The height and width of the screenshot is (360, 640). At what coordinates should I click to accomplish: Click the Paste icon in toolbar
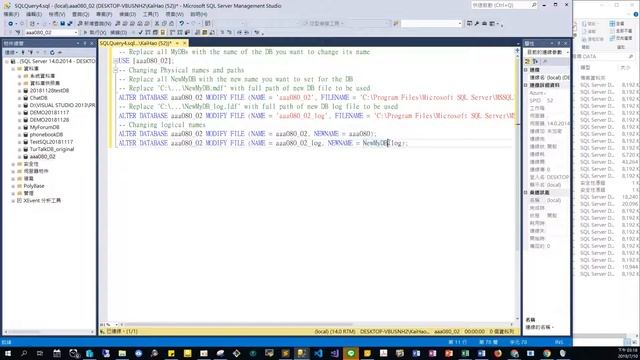[x=171, y=24]
